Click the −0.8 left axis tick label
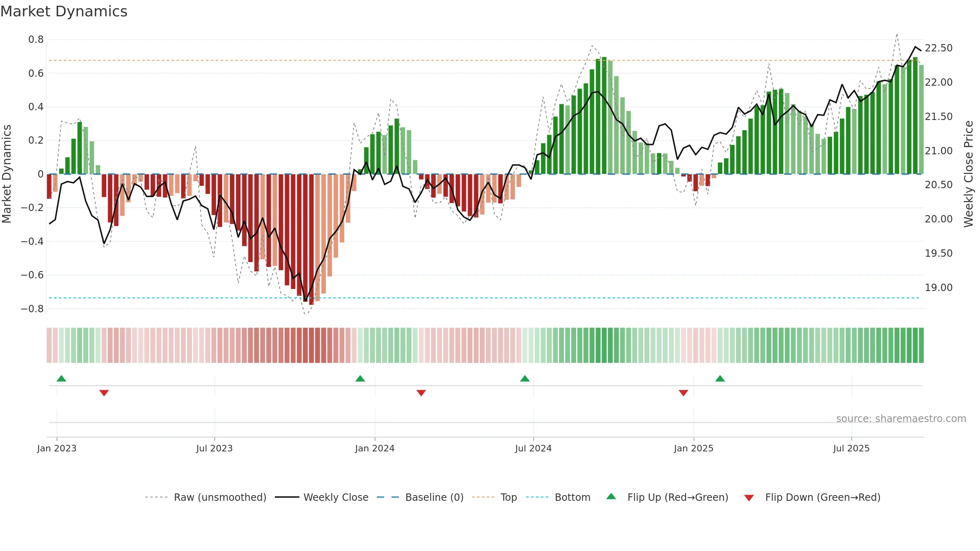The image size is (980, 551). 32,309
